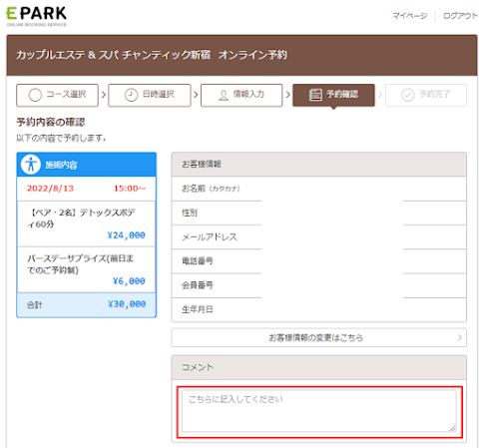Select the 2022/8/13 15:00 date row
Viewport: 482px width, 448px height.
click(x=87, y=189)
